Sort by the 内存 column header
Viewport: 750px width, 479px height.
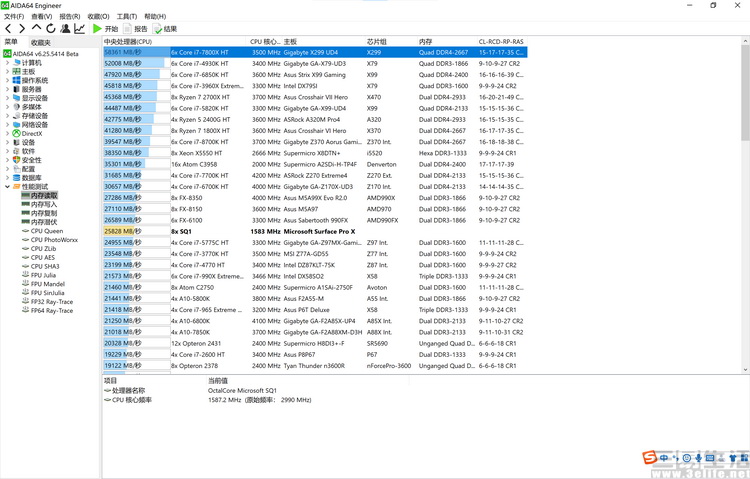[447, 42]
